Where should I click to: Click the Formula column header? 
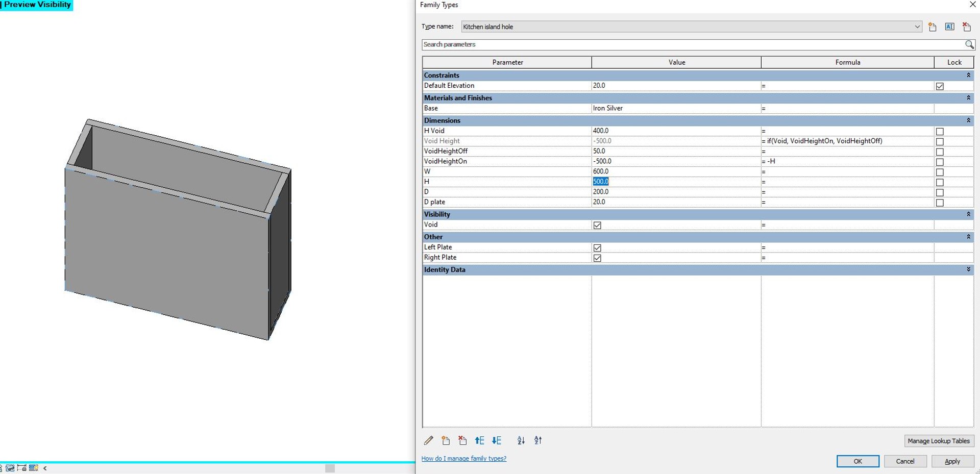pyautogui.click(x=847, y=62)
